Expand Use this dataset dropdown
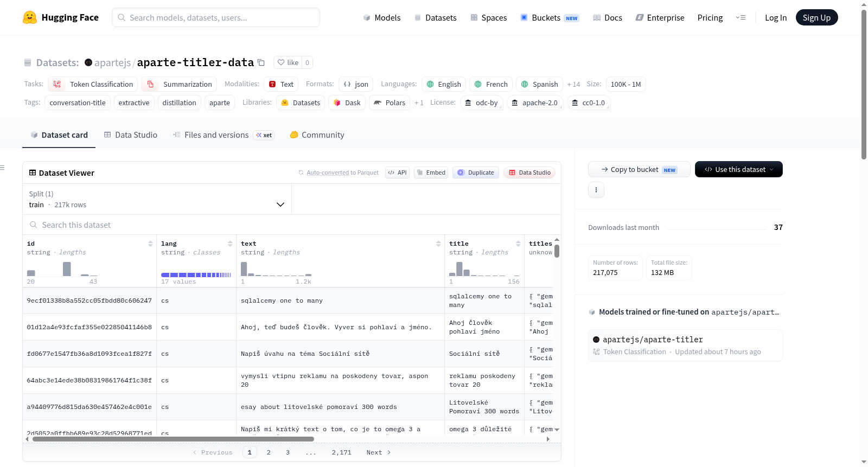Screen dimensions: 868x467 click(x=739, y=169)
